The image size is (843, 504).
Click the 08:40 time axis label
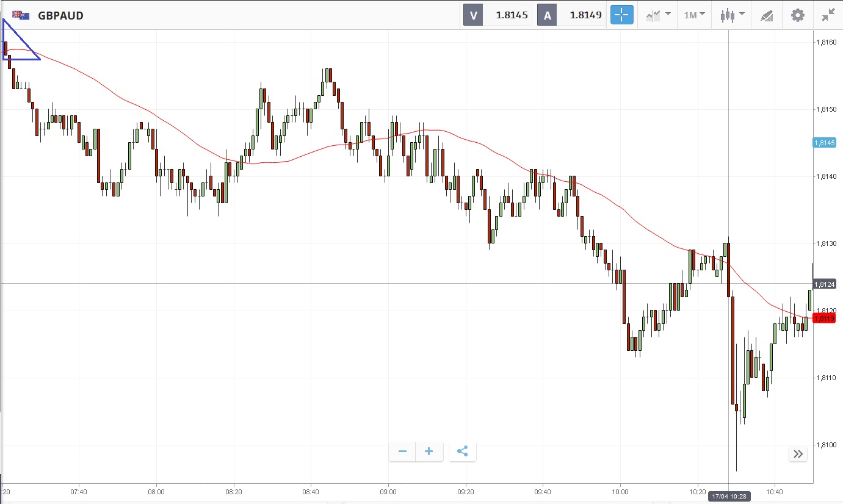[x=311, y=492]
